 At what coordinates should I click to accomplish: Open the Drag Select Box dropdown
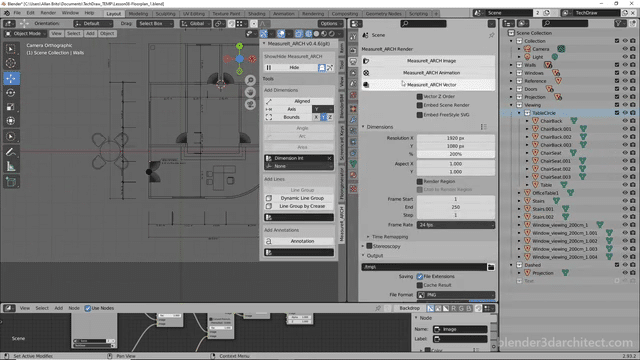[x=154, y=24]
